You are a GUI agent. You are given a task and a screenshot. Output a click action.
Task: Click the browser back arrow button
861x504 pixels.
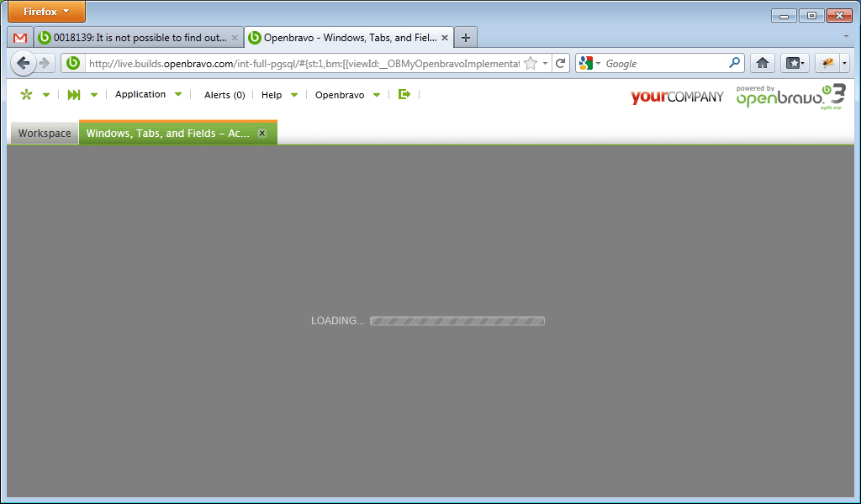pos(24,63)
